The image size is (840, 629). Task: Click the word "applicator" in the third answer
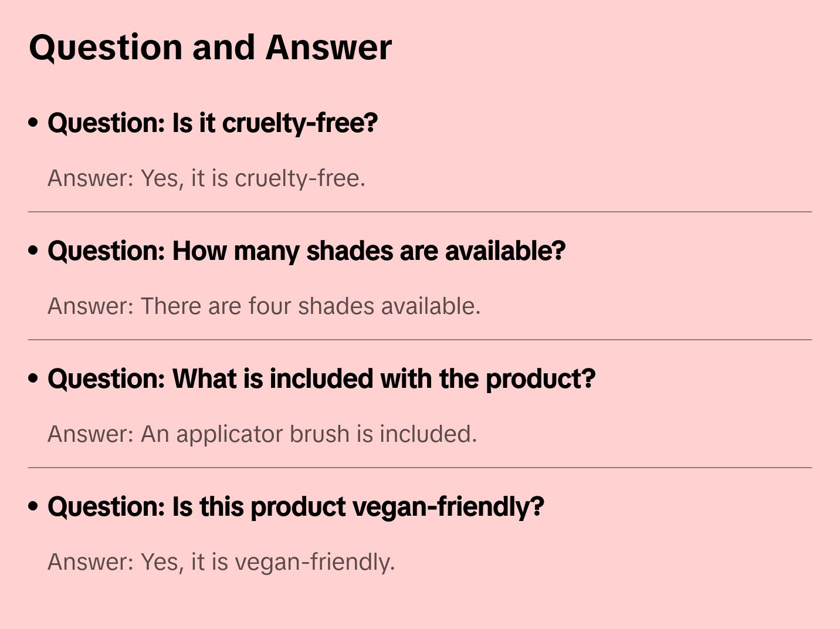229,435
